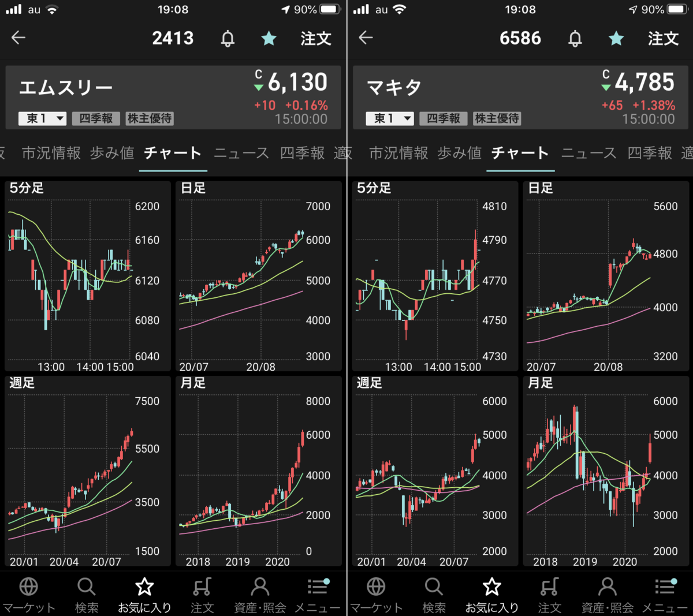The width and height of the screenshot is (693, 616).
Task: Open マーケット in right bottom bar
Action: tap(376, 595)
